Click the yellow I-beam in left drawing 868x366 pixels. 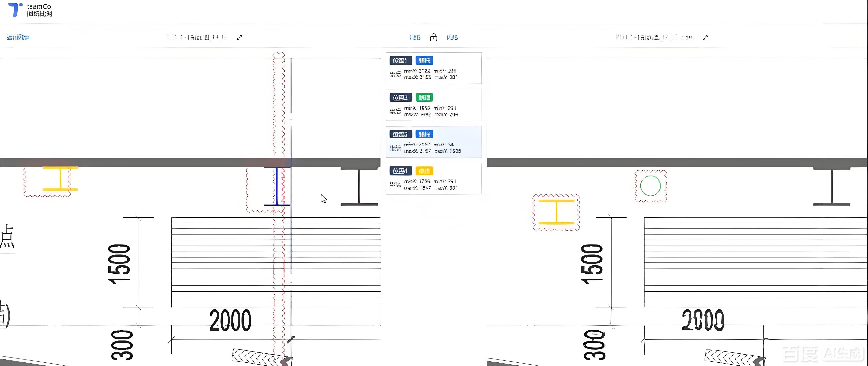[60, 178]
